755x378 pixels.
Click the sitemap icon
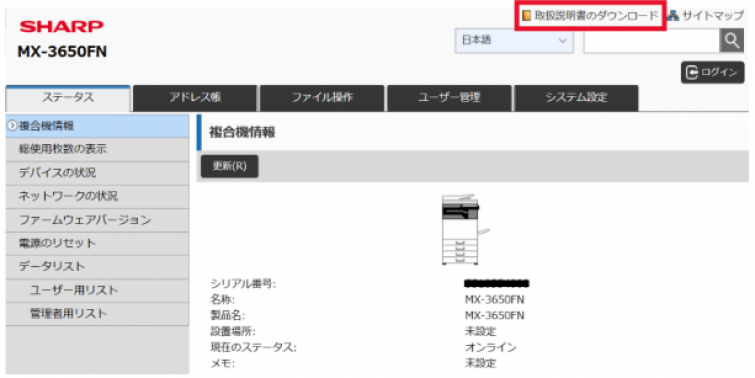(x=673, y=15)
